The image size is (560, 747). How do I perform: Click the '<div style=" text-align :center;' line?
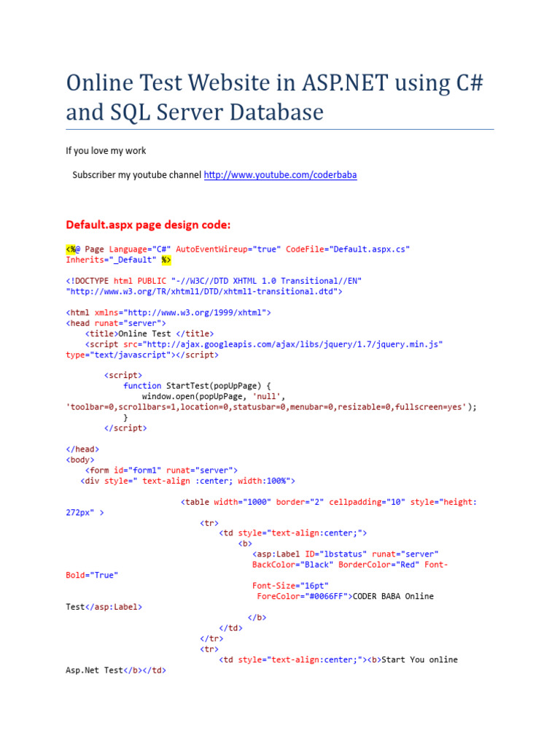point(187,481)
